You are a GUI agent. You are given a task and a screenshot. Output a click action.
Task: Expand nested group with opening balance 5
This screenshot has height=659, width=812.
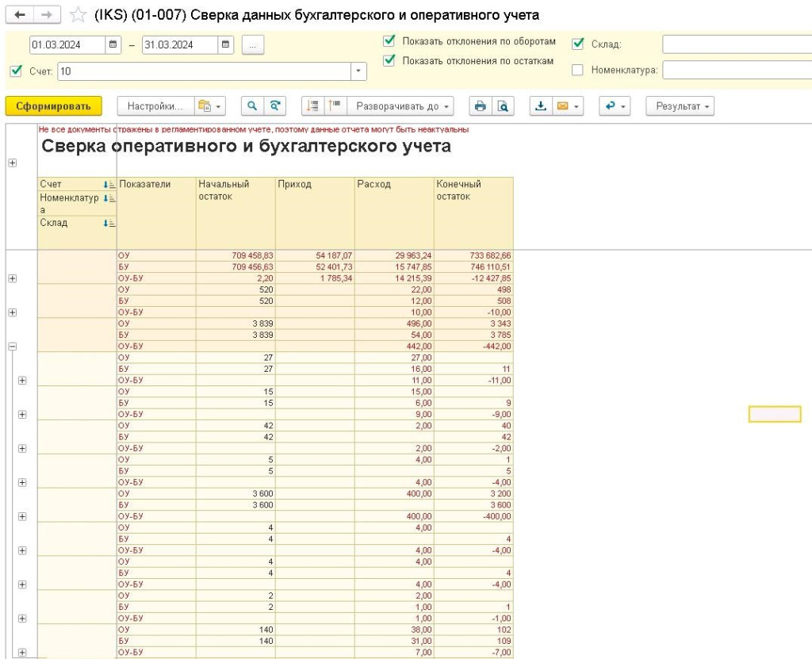(x=22, y=482)
